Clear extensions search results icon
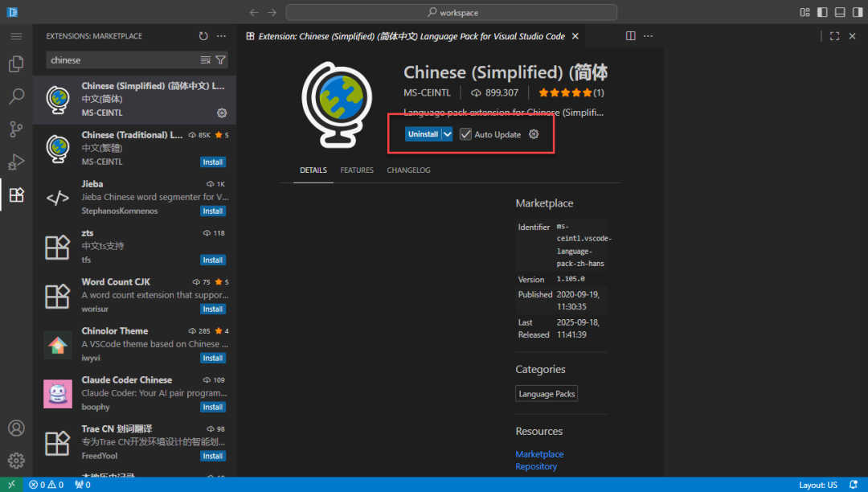This screenshot has width=868, height=492. point(206,59)
